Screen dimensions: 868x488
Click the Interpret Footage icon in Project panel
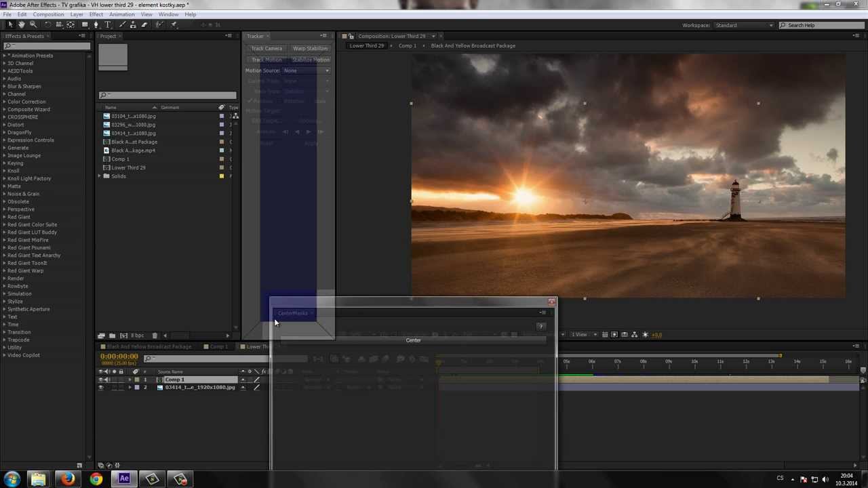click(x=101, y=335)
